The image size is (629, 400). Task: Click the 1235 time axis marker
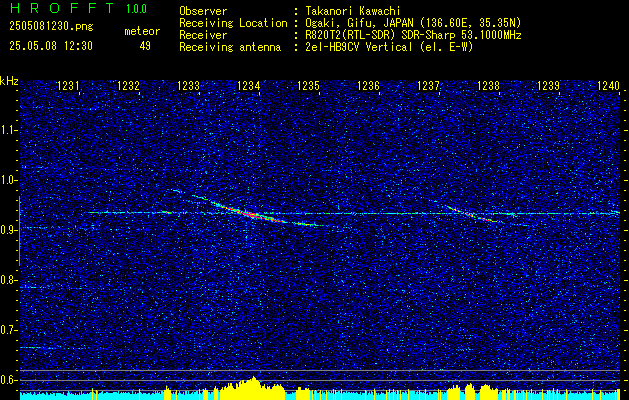tap(308, 85)
